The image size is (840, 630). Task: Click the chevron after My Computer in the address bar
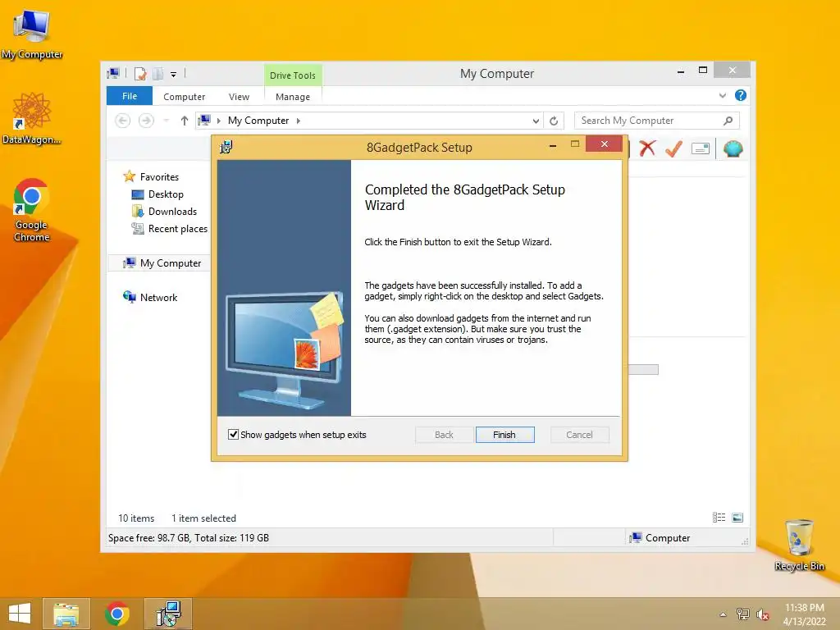click(299, 121)
